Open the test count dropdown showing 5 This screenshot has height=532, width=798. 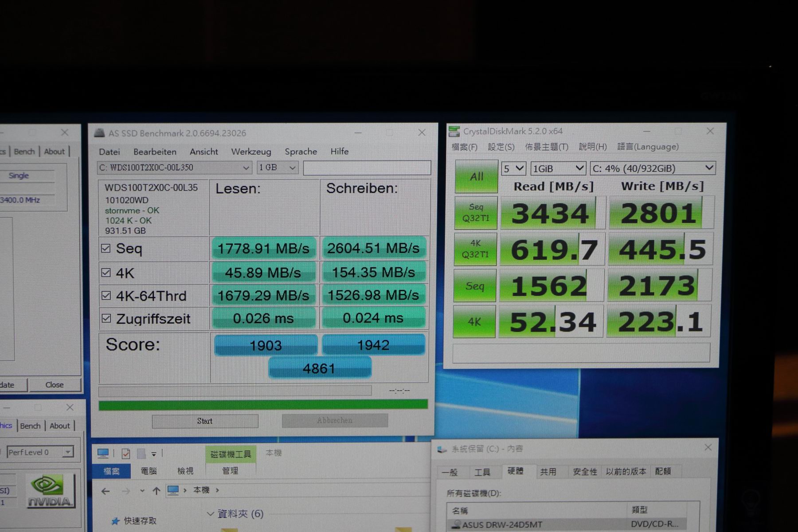click(x=513, y=168)
